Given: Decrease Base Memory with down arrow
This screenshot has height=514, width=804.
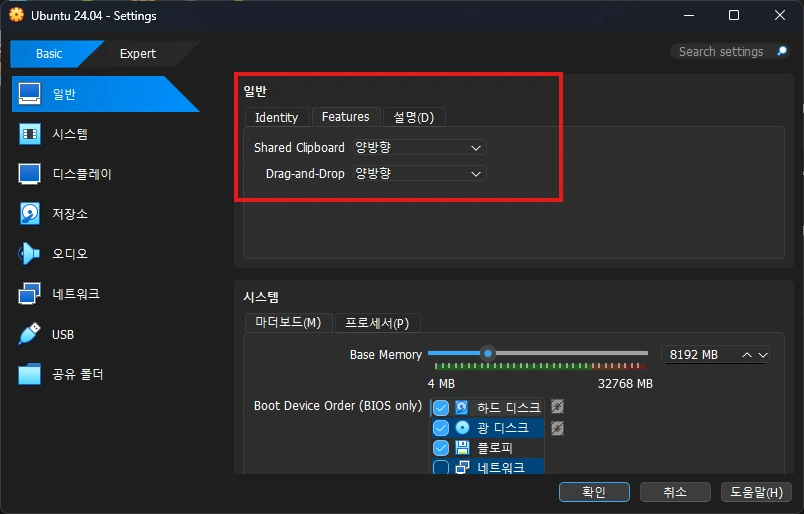Looking at the screenshot, I should 763,355.
